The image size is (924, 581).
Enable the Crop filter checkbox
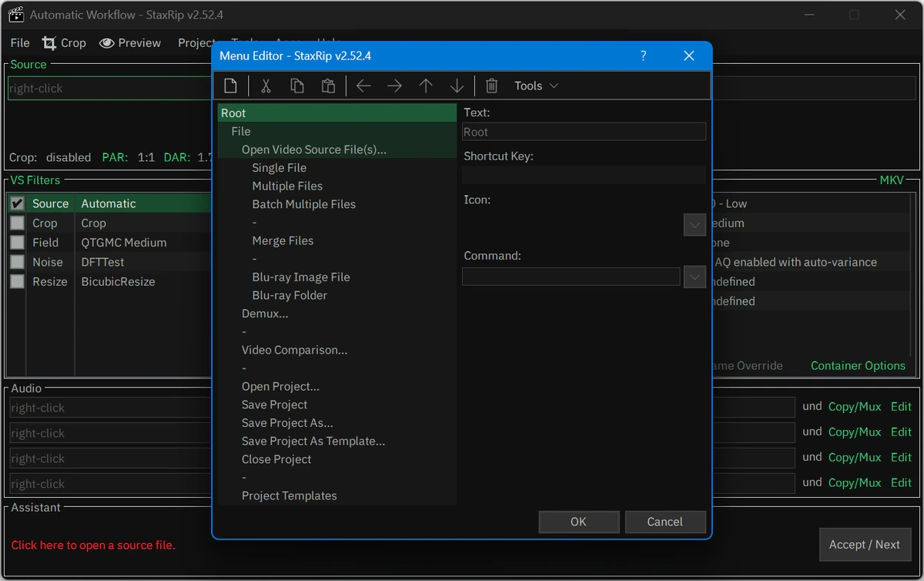18,223
